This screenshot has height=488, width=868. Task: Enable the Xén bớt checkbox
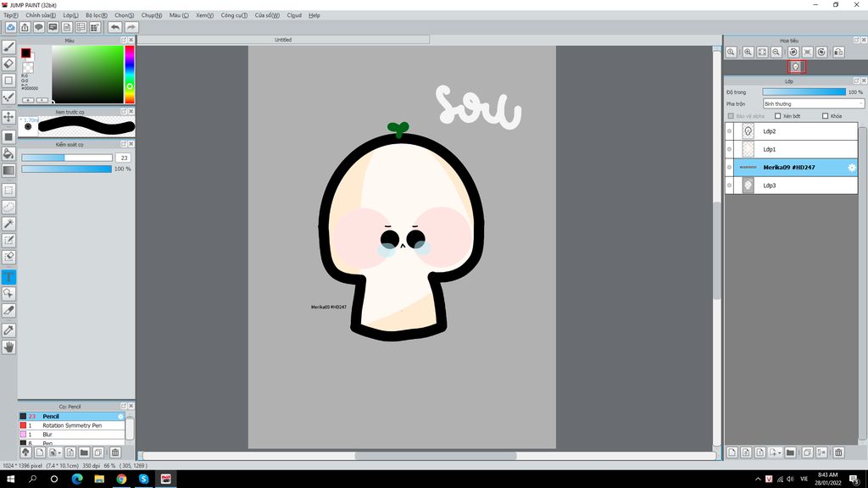tap(778, 116)
